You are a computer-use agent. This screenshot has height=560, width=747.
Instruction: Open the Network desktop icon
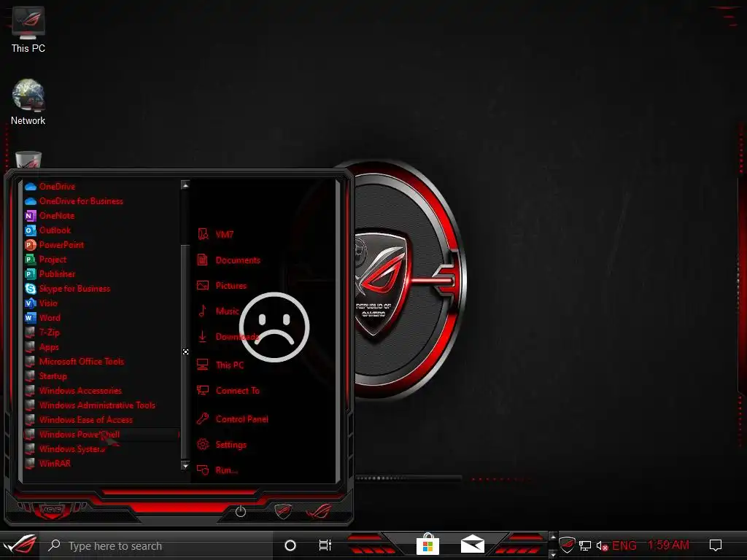pyautogui.click(x=28, y=102)
